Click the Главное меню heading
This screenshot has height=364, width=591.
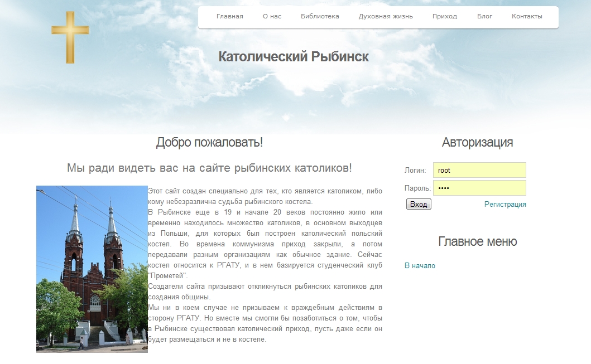pyautogui.click(x=477, y=241)
